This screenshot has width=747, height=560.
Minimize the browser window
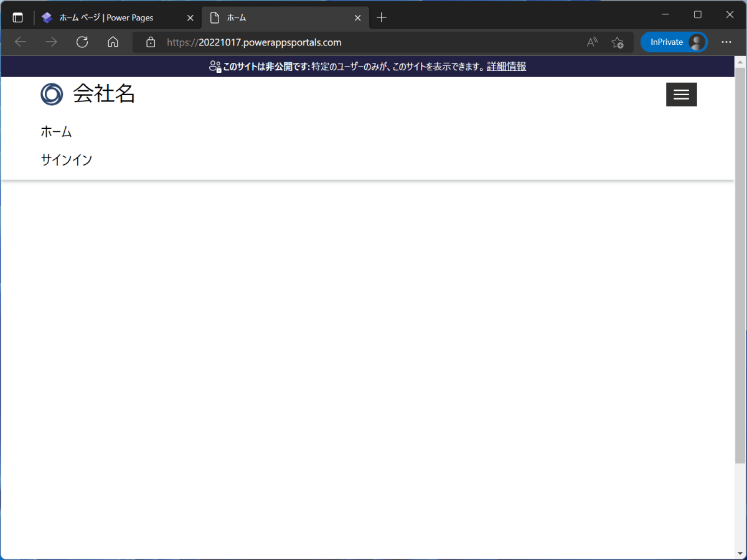tap(665, 14)
